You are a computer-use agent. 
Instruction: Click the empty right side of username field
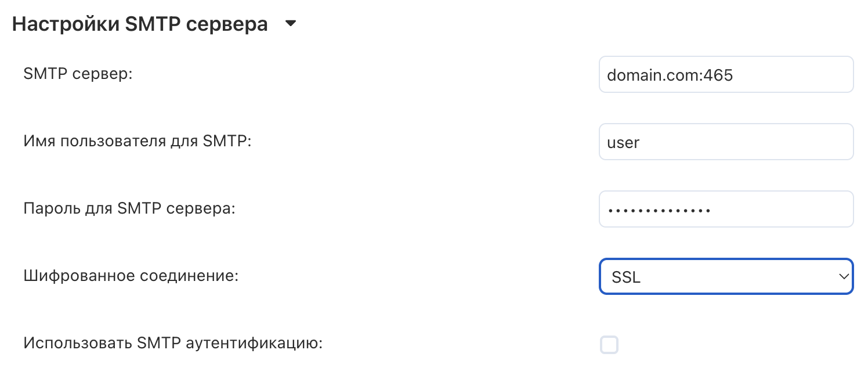(x=783, y=142)
